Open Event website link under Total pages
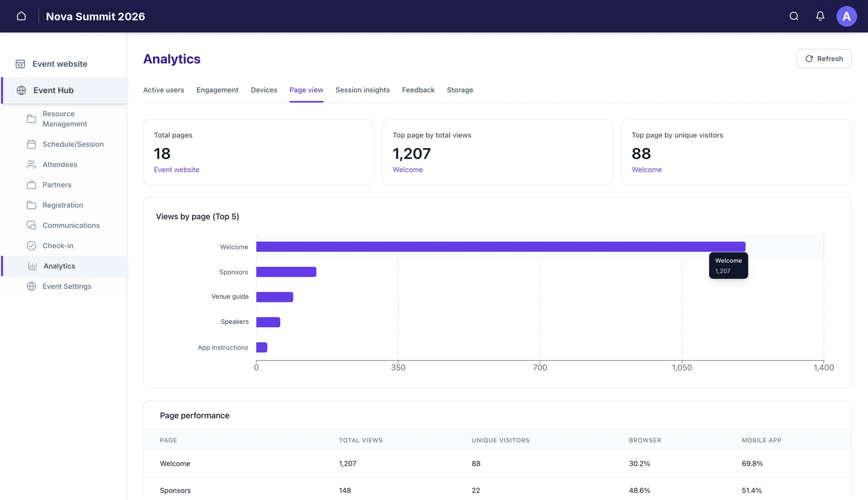The image size is (868, 500). [176, 170]
